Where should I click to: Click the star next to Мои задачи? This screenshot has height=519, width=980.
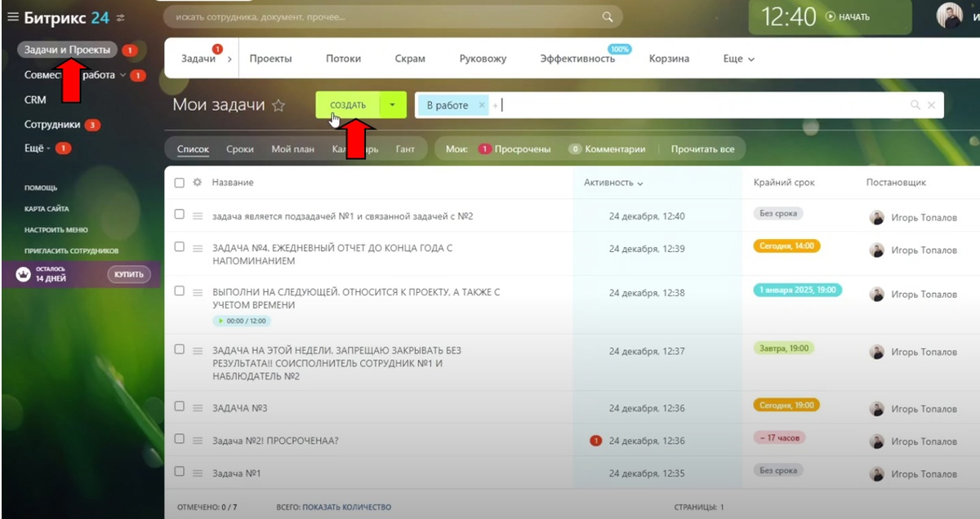point(278,105)
